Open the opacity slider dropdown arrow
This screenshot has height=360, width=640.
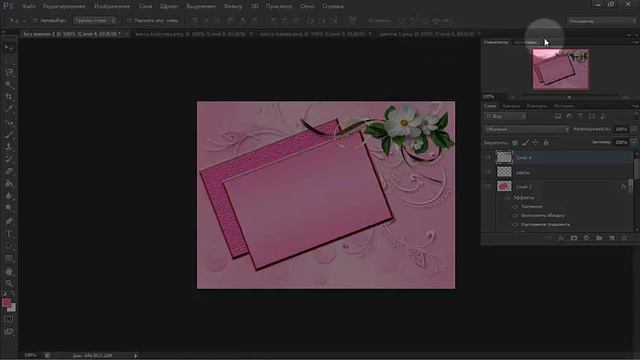coord(633,129)
